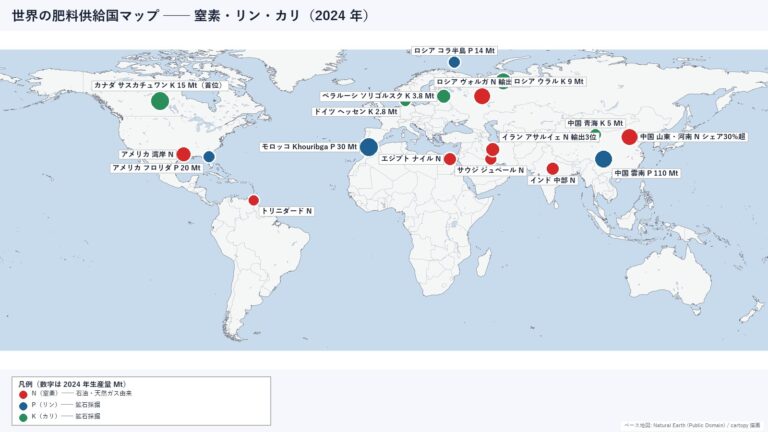This screenshot has height=432, width=768.
Task: Click the green Canada Saskatchewan potash marker
Action: point(160,101)
